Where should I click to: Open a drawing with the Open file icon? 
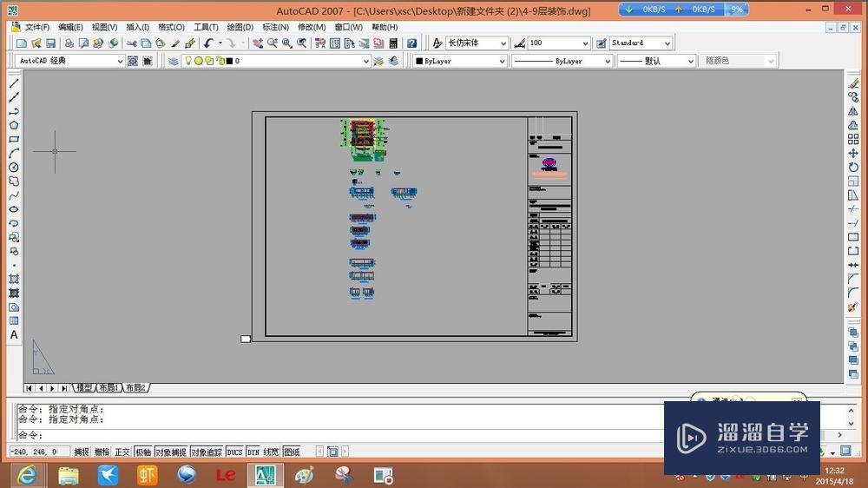point(36,43)
